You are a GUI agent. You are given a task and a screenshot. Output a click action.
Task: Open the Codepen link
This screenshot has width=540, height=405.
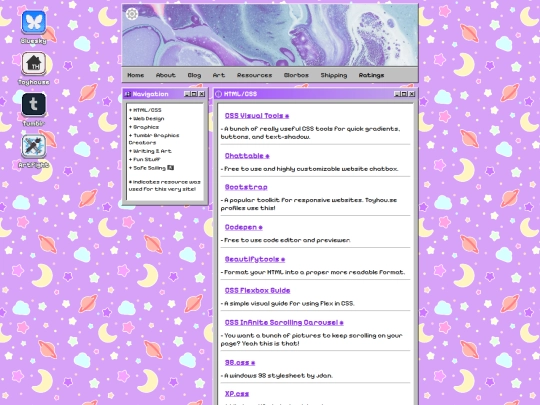243,227
